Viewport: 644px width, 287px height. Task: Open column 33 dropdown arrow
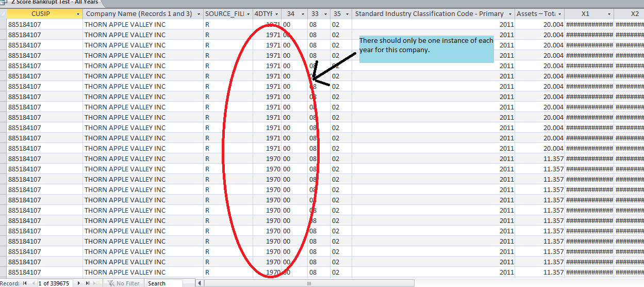click(x=326, y=14)
